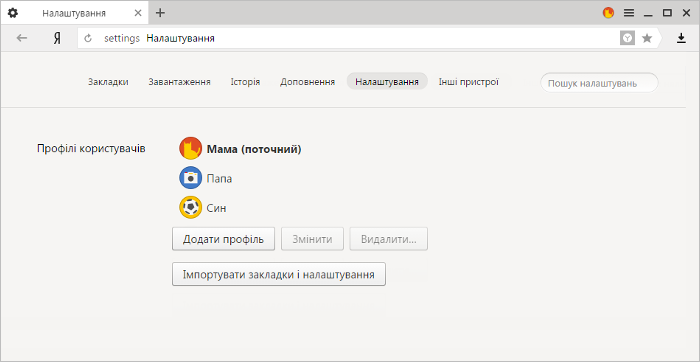The height and width of the screenshot is (362, 700).
Task: Select the Налаштування section
Action: [x=387, y=82]
